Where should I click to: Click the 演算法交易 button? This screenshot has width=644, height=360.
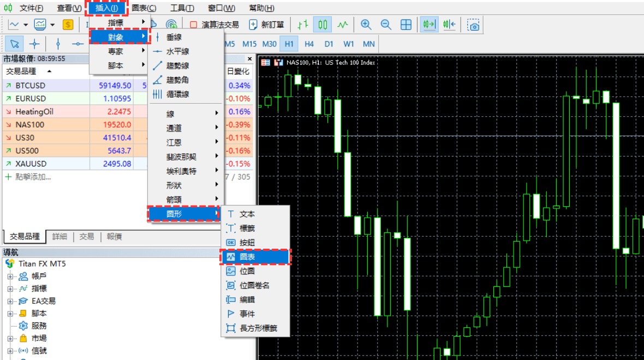214,25
